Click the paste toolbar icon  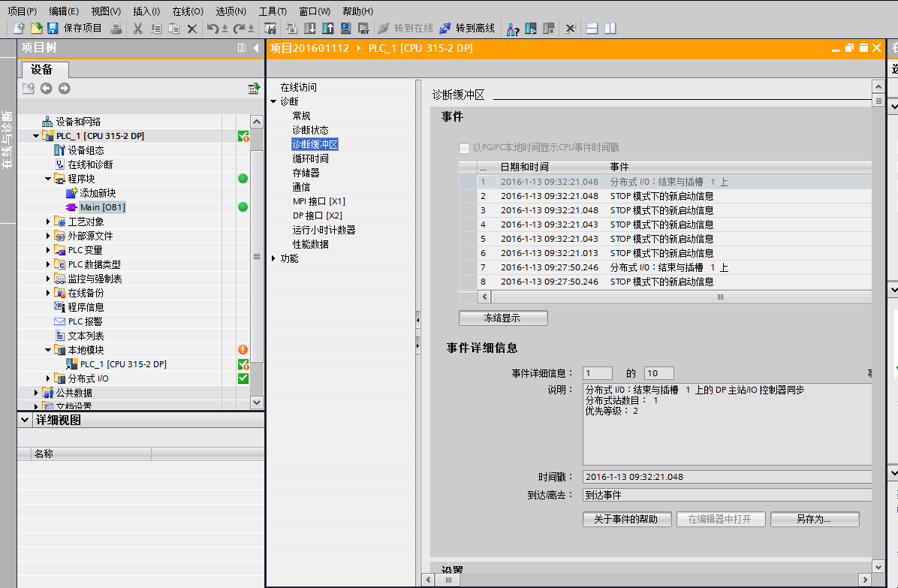pyautogui.click(x=173, y=28)
